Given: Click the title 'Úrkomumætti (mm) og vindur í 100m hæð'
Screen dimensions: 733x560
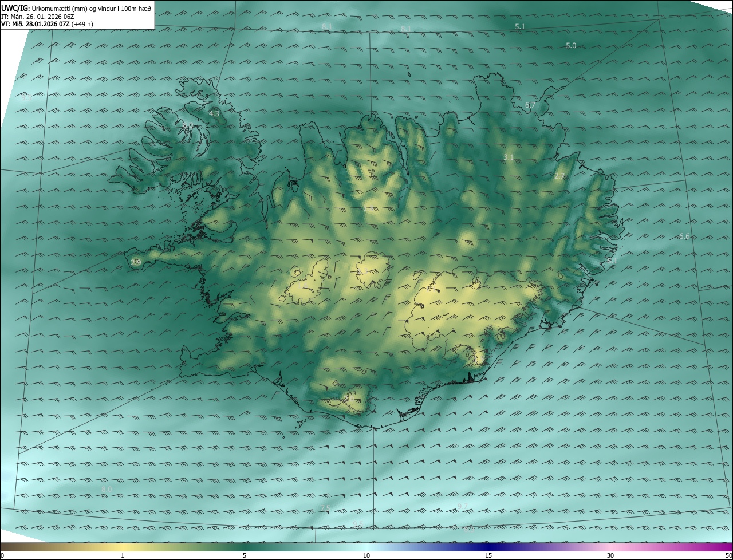Looking at the screenshot, I should [91, 9].
